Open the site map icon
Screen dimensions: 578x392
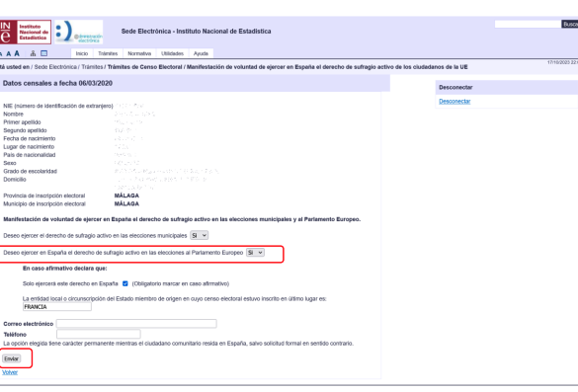[33, 53]
